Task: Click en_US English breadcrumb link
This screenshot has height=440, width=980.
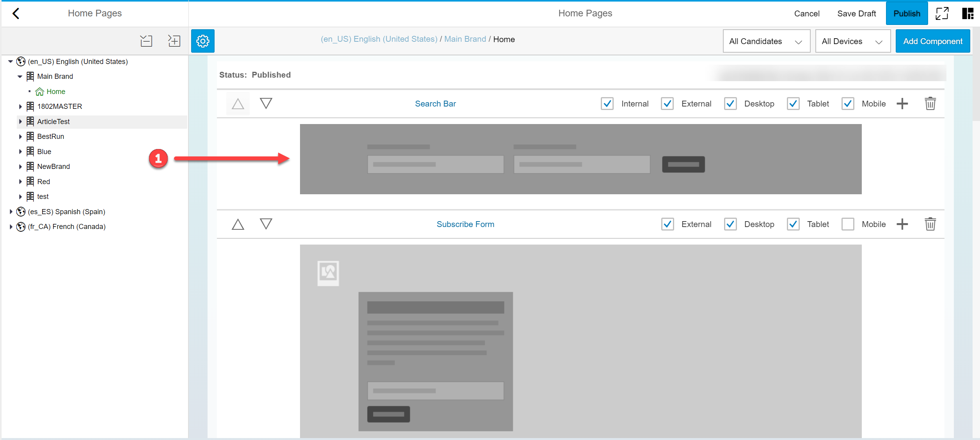Action: [379, 39]
